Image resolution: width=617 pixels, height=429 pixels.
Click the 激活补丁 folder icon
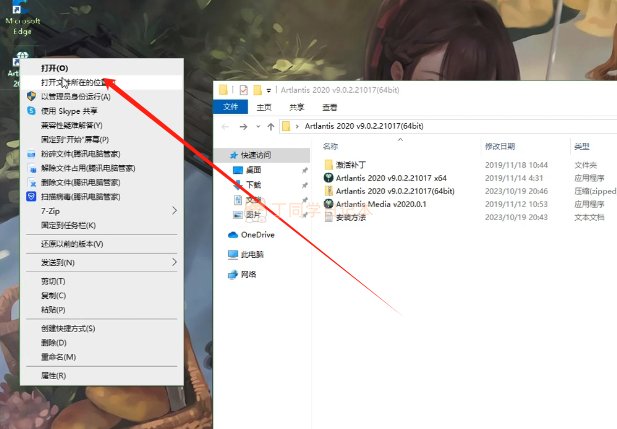(329, 165)
